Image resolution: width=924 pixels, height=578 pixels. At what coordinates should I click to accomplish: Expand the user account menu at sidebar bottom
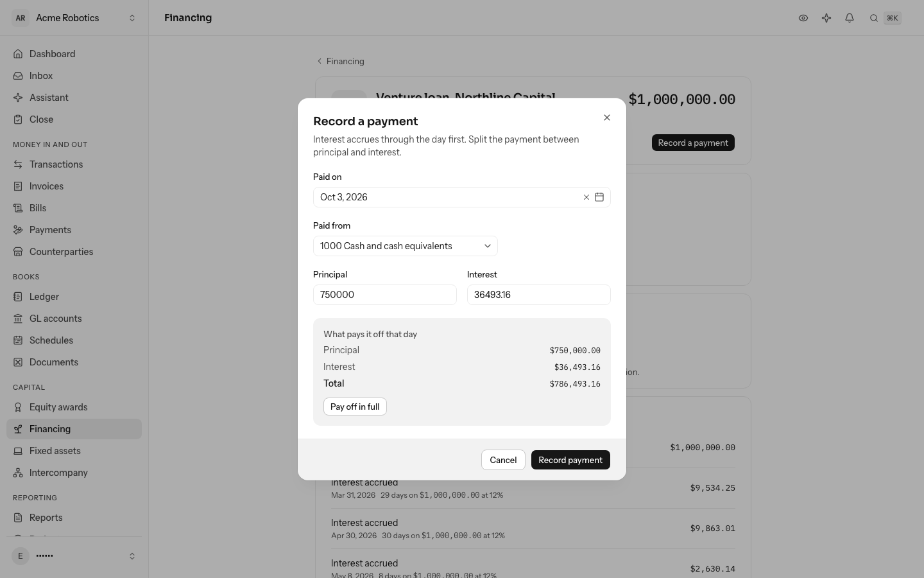tap(74, 556)
